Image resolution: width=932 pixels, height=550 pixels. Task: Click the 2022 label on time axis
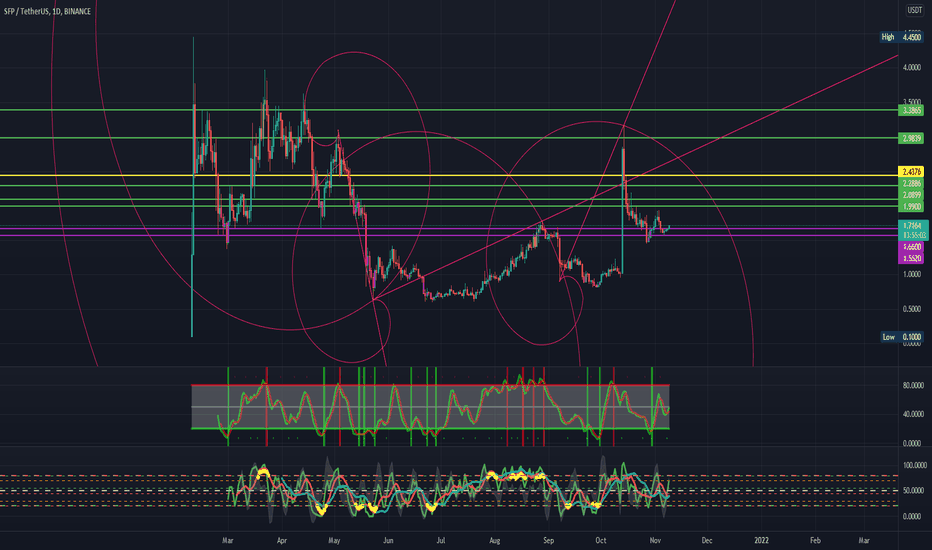pyautogui.click(x=761, y=540)
